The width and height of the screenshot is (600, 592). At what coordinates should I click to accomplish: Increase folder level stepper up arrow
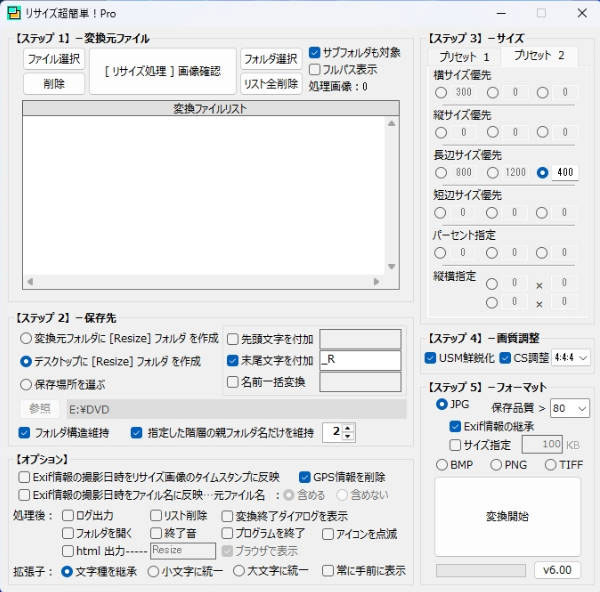(x=347, y=429)
